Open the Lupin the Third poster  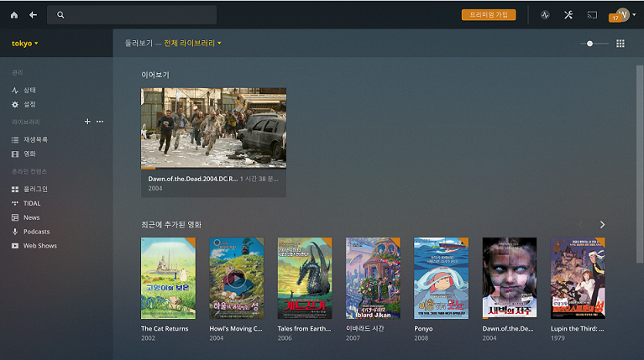click(578, 278)
